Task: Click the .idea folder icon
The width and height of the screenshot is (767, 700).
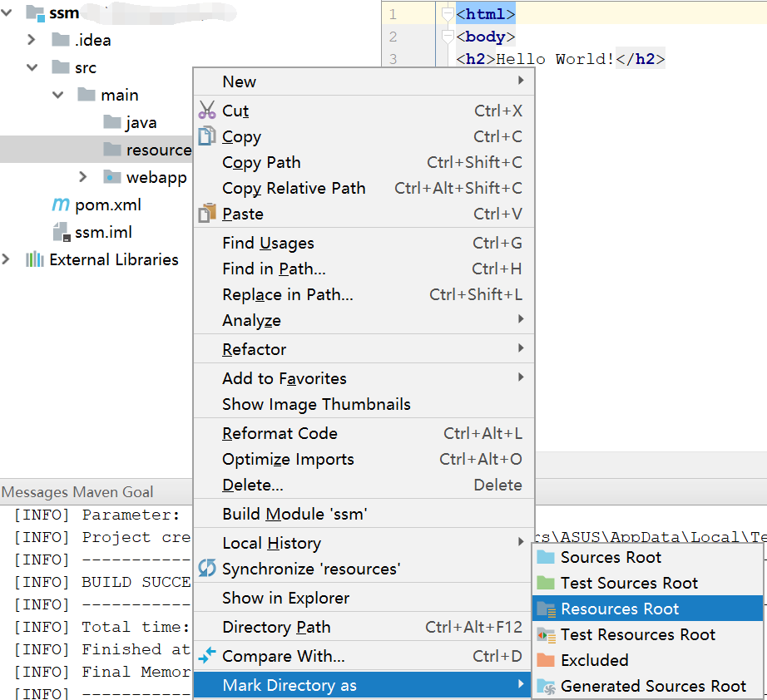Action: point(61,40)
